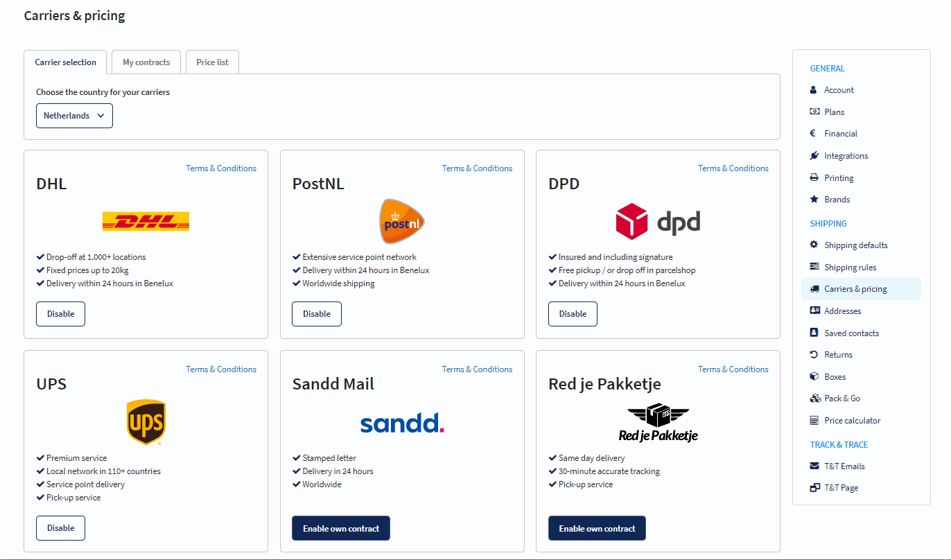Click the 'Carriers & pricing' page heading
The width and height of the screenshot is (951, 560).
coord(75,15)
